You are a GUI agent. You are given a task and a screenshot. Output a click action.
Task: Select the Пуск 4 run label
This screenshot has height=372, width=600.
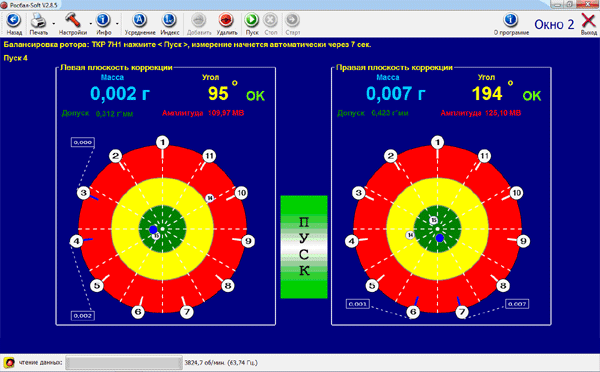tap(16, 58)
